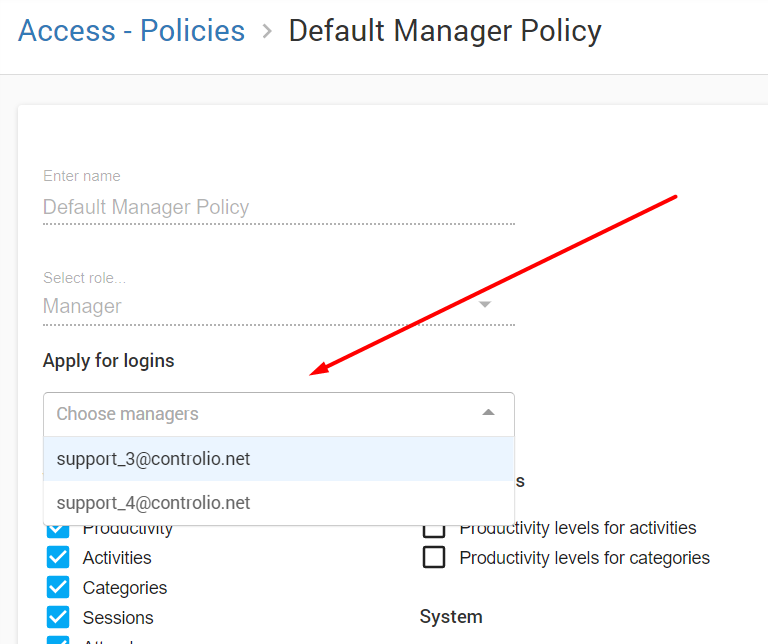Open the Access - Policies breadcrumb link
The image size is (768, 644).
pos(131,31)
